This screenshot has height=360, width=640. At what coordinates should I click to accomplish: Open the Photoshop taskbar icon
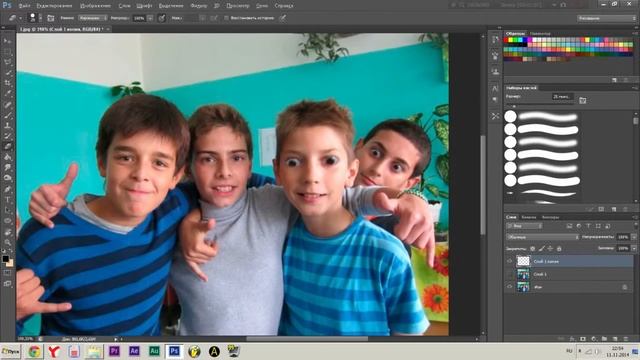[x=174, y=351]
